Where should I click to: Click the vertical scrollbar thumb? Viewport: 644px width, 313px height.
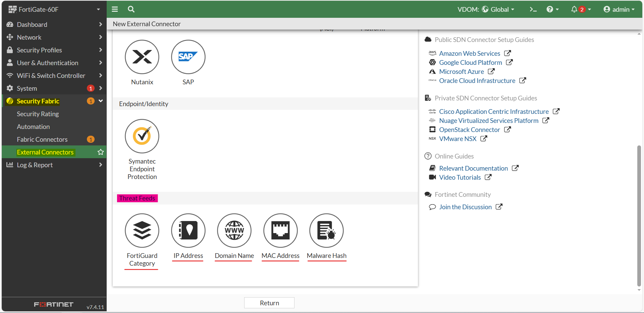click(639, 216)
